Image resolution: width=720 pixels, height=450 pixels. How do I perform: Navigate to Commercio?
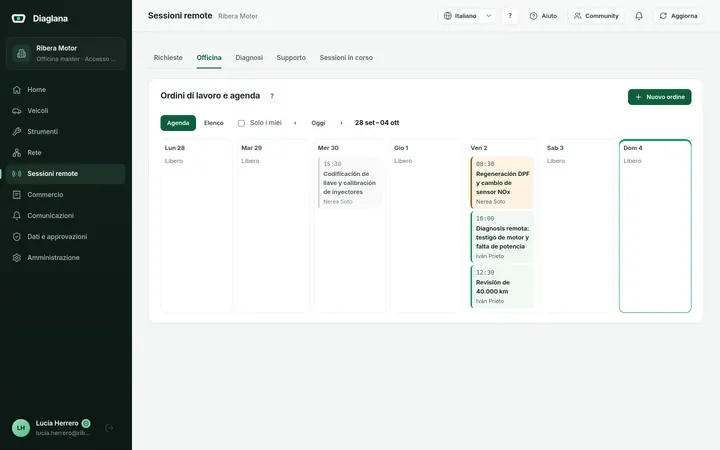pos(66,195)
